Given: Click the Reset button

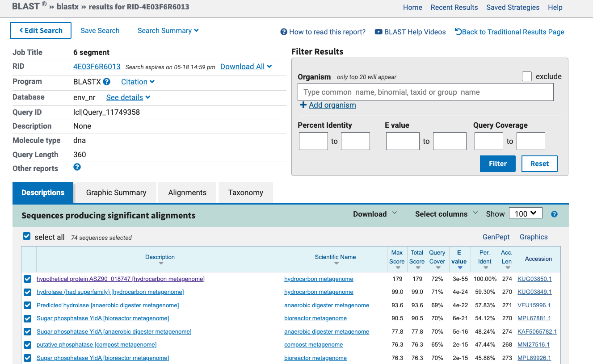Looking at the screenshot, I should (539, 163).
